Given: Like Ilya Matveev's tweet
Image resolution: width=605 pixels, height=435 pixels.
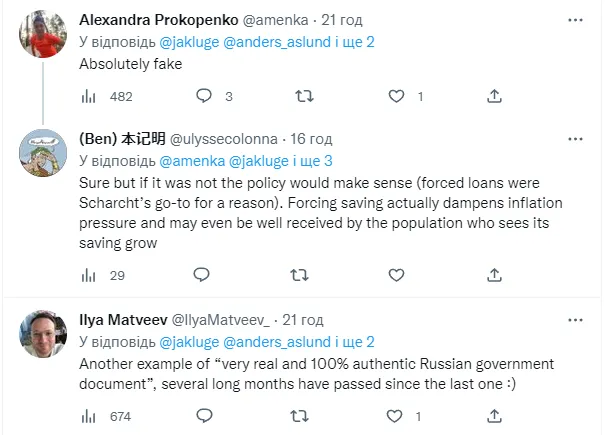Looking at the screenshot, I should [x=397, y=415].
